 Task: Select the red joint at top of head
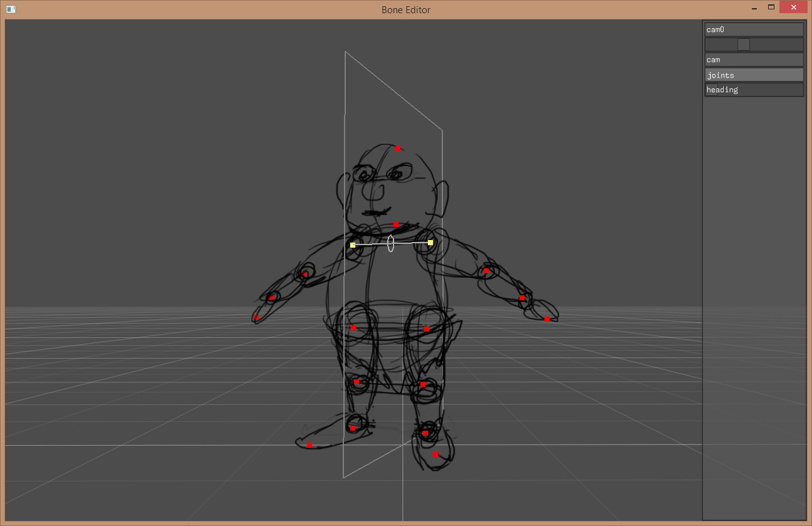398,149
